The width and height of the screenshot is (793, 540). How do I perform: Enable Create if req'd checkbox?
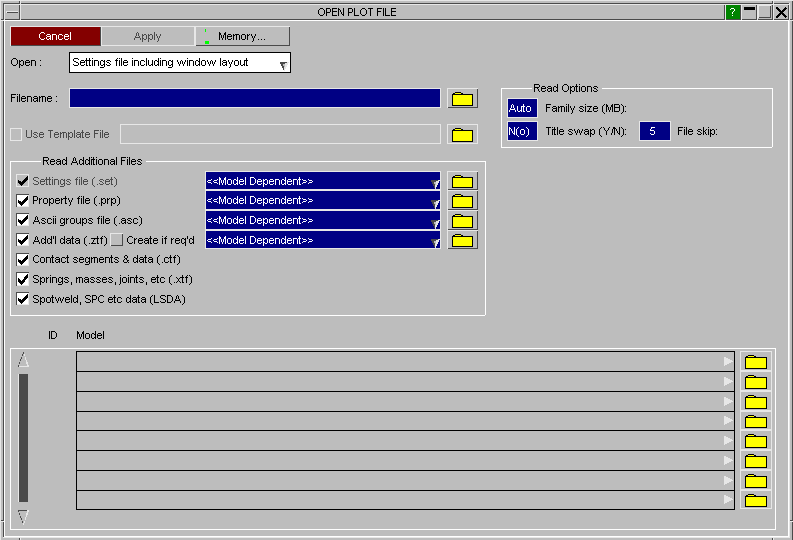click(117, 240)
